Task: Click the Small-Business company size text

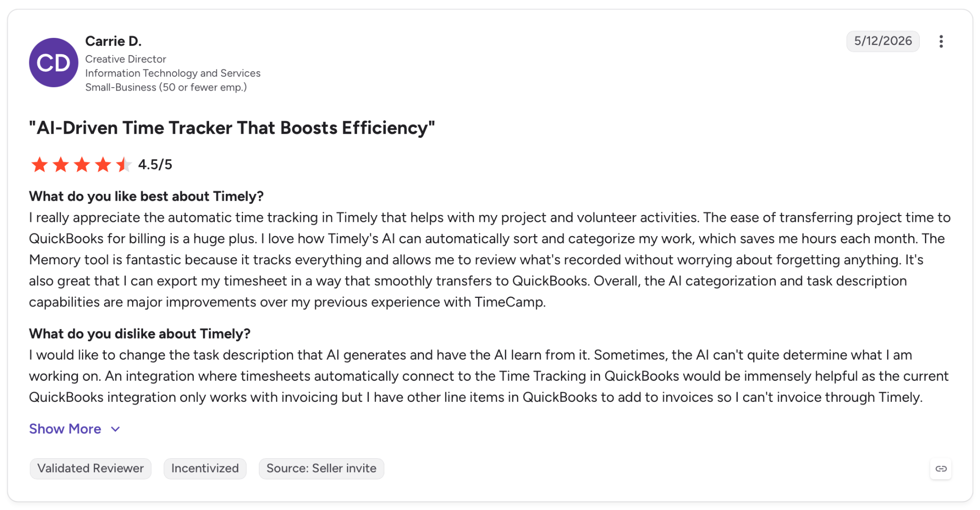Action: (x=166, y=88)
